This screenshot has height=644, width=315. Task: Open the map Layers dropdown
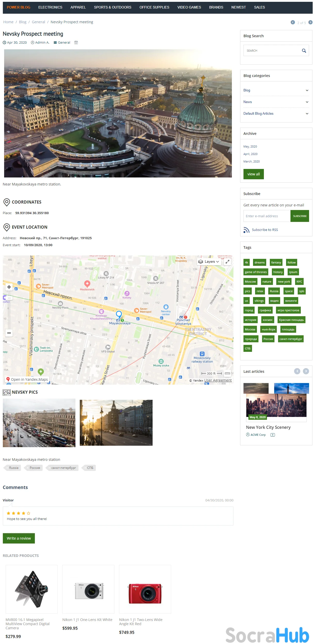(209, 262)
